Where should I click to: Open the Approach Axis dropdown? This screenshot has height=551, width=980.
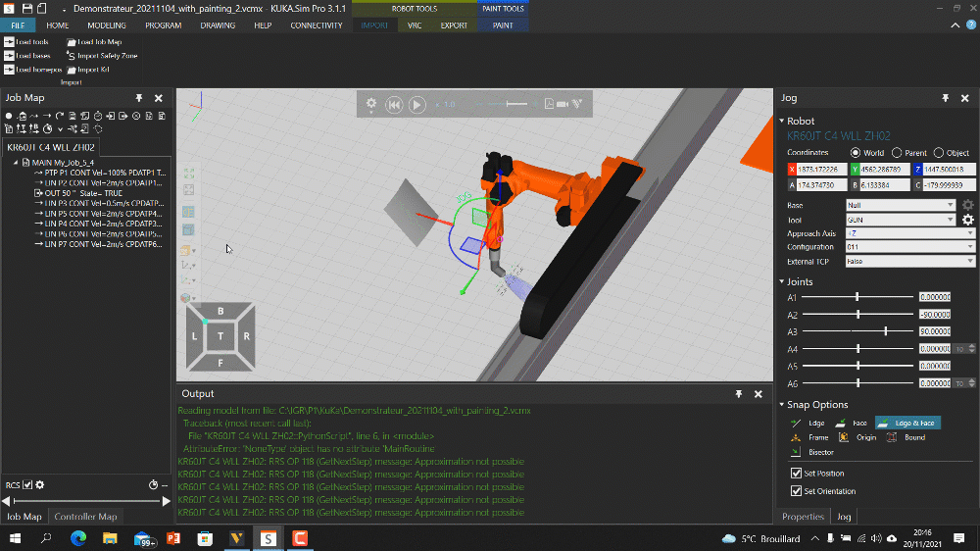pyautogui.click(x=910, y=233)
